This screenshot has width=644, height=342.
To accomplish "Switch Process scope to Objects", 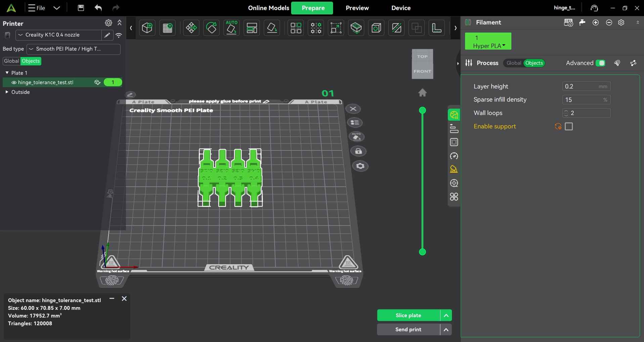I will coord(534,63).
